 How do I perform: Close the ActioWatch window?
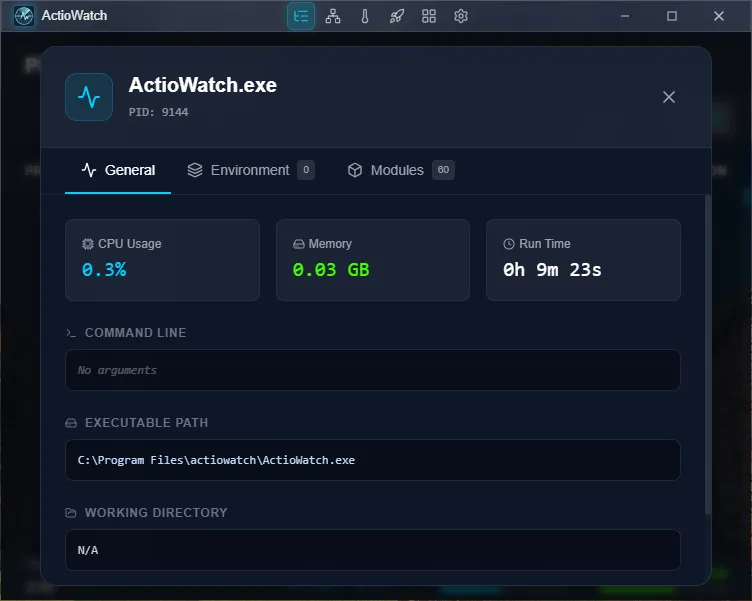(x=718, y=16)
